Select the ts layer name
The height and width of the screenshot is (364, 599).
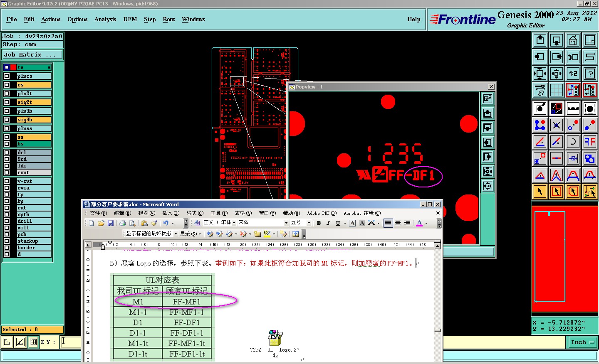pos(34,67)
